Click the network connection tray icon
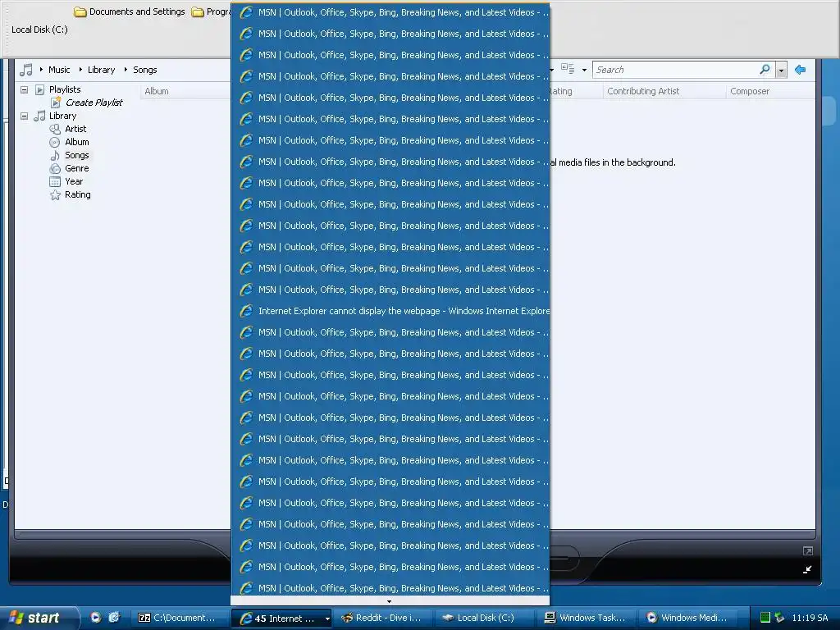Screen dimensions: 840x630 779,618
